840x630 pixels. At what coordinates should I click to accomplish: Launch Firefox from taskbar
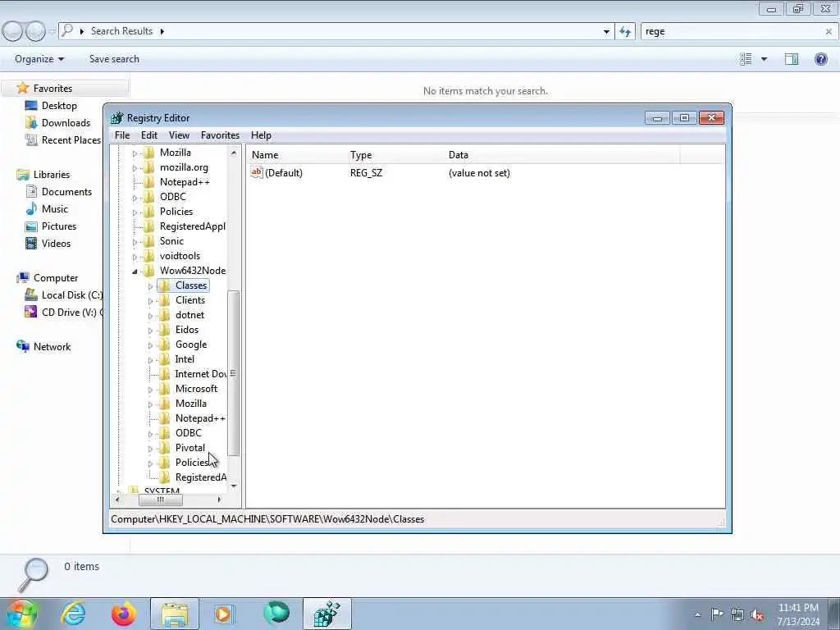(x=123, y=614)
